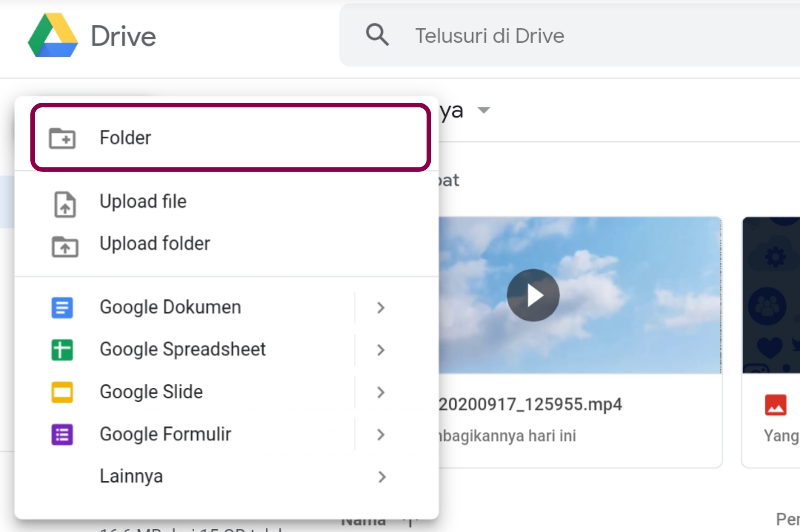This screenshot has width=800, height=532.
Task: Open the Lainnya submenu
Action: (x=227, y=477)
